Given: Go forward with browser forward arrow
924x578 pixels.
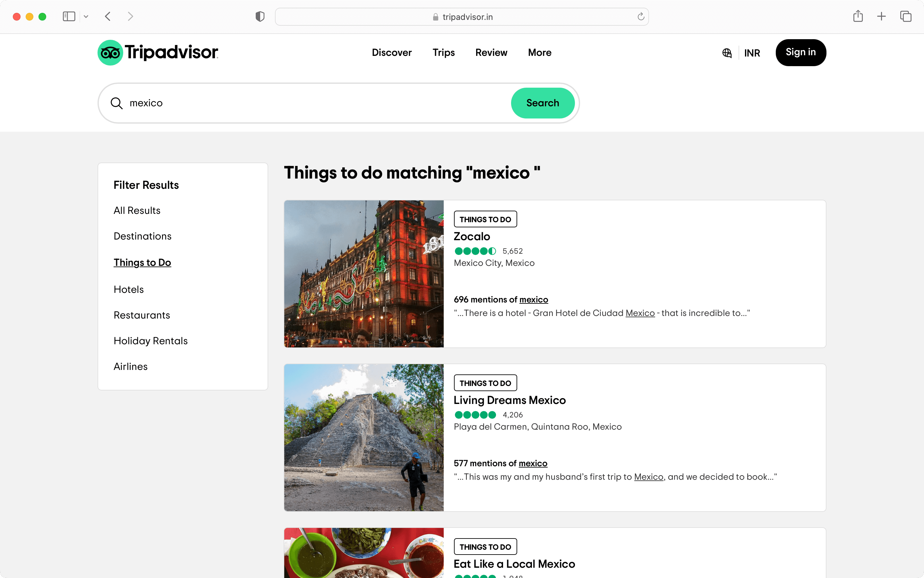Looking at the screenshot, I should pyautogui.click(x=131, y=16).
